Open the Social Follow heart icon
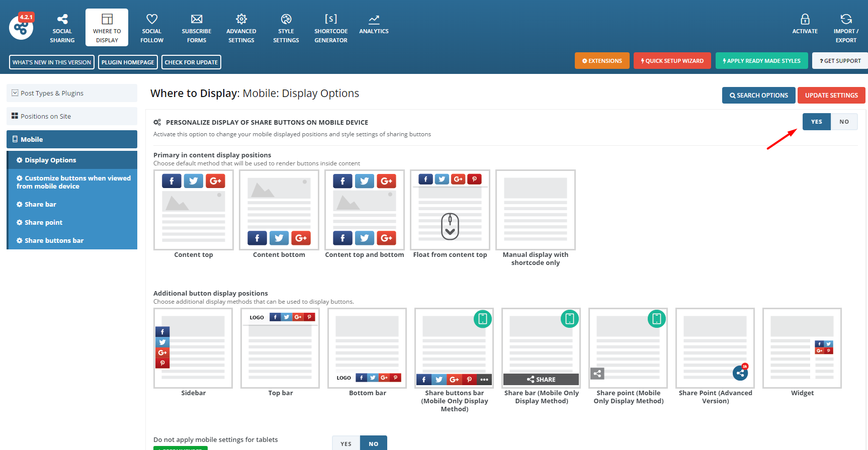 (x=152, y=20)
